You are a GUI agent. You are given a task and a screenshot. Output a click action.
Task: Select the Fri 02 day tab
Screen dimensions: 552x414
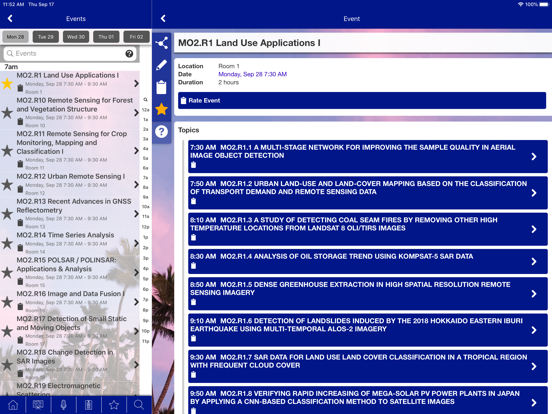137,37
